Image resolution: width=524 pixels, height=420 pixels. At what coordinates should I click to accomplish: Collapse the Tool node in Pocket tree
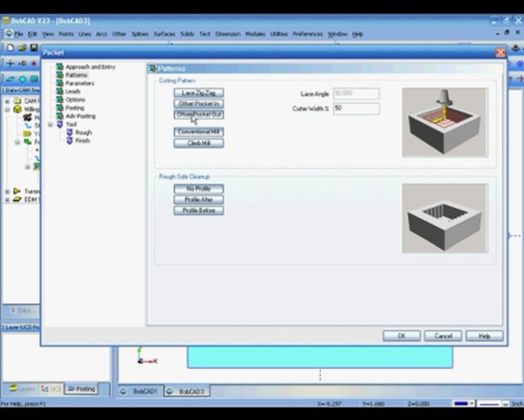pos(50,124)
